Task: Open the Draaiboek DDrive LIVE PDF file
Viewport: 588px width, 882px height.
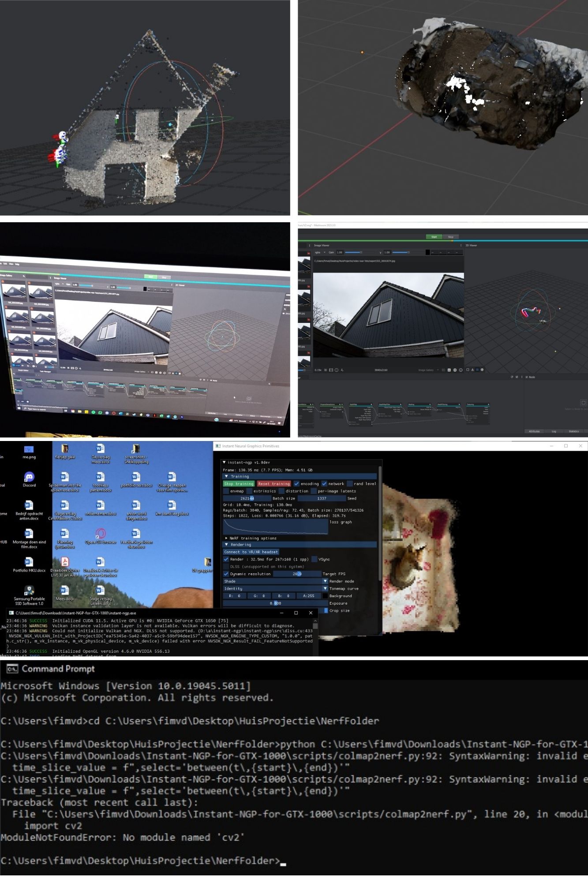Action: [65, 562]
